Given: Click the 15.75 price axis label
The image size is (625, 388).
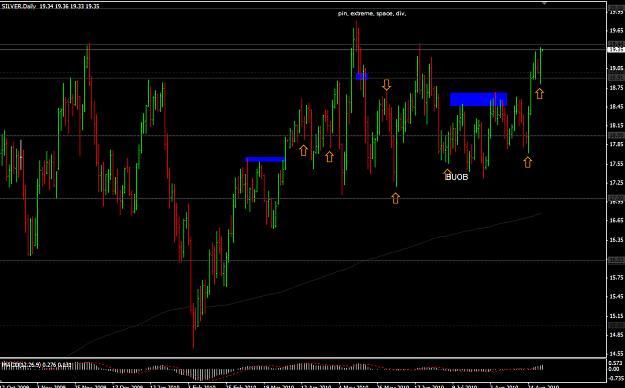Looking at the screenshot, I should (616, 278).
